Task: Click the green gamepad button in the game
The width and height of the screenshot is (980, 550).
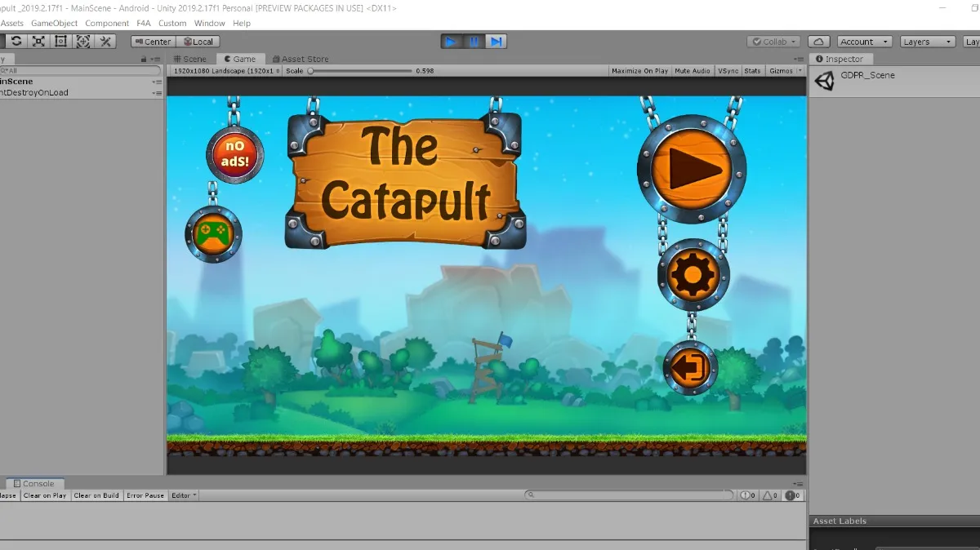Action: [x=214, y=234]
